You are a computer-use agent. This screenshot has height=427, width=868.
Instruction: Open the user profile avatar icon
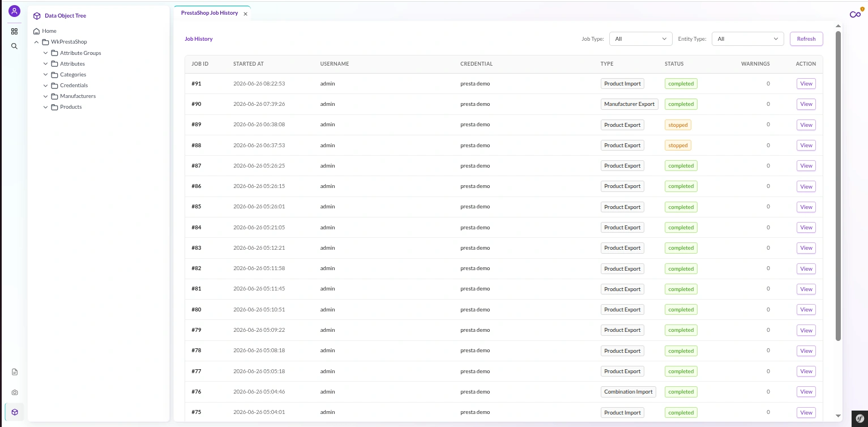(x=14, y=11)
